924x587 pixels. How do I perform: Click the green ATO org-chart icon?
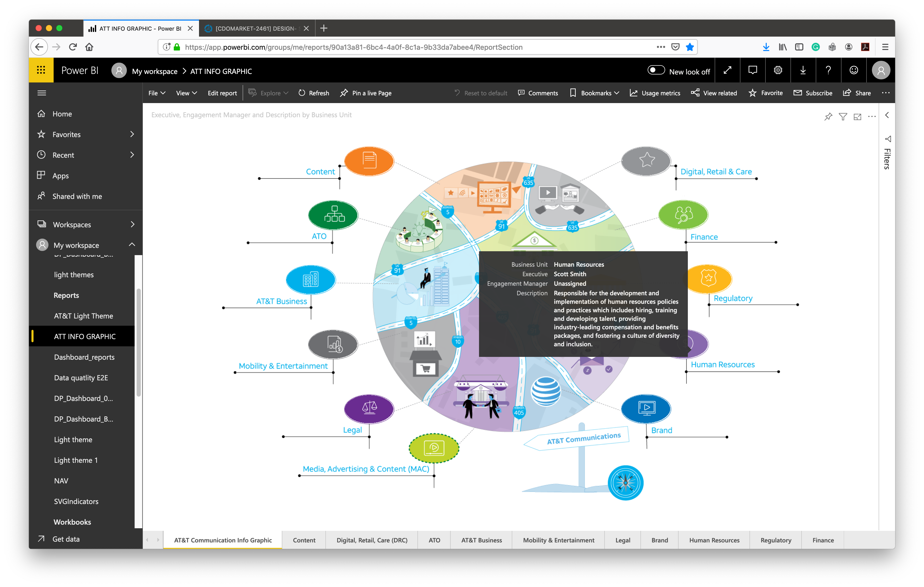[x=333, y=215]
